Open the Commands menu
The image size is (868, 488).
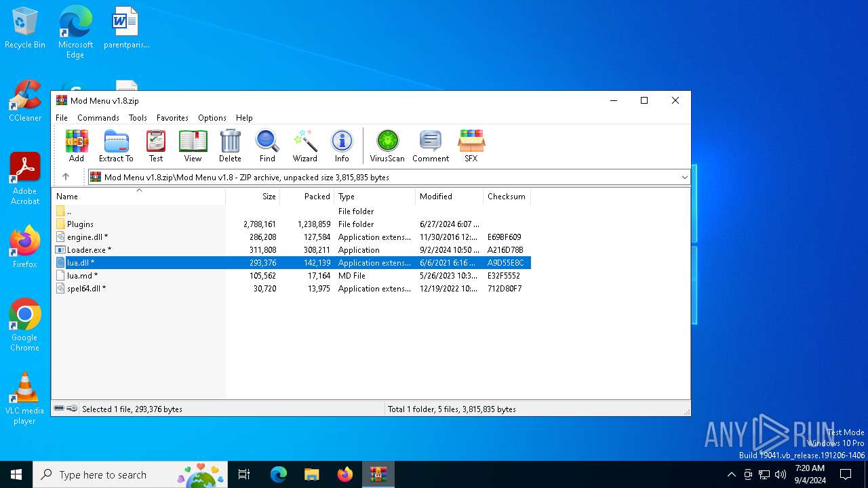98,118
